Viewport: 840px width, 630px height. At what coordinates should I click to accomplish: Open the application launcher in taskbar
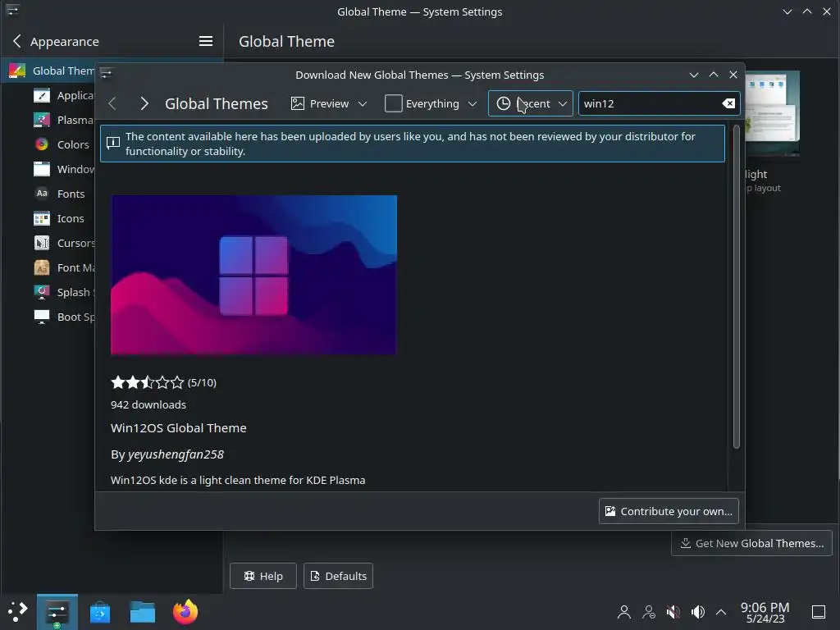18,612
